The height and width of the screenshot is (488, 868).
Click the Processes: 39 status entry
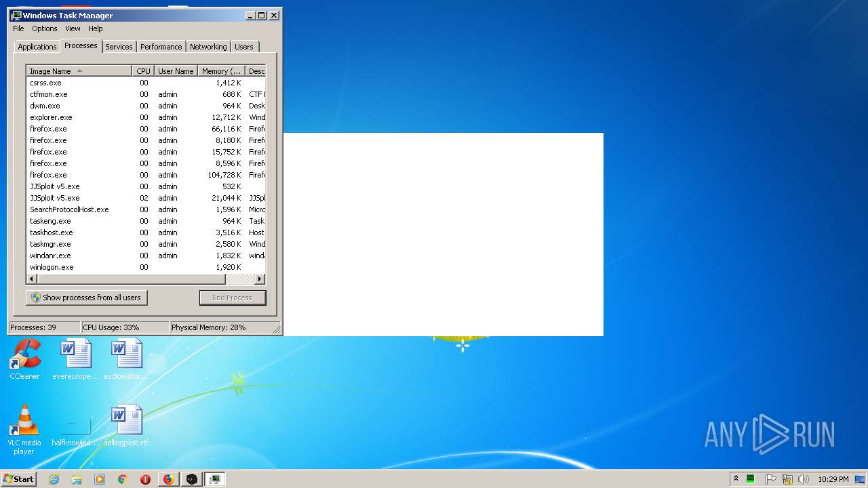tap(44, 327)
